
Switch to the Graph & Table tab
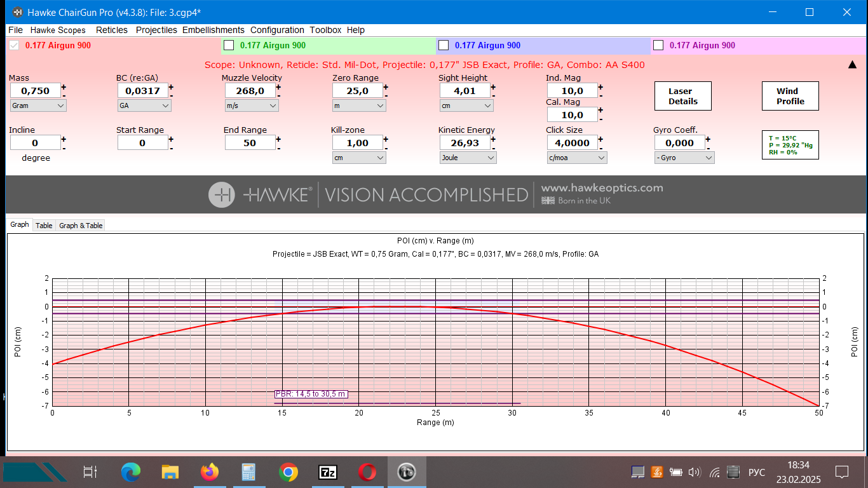81,226
